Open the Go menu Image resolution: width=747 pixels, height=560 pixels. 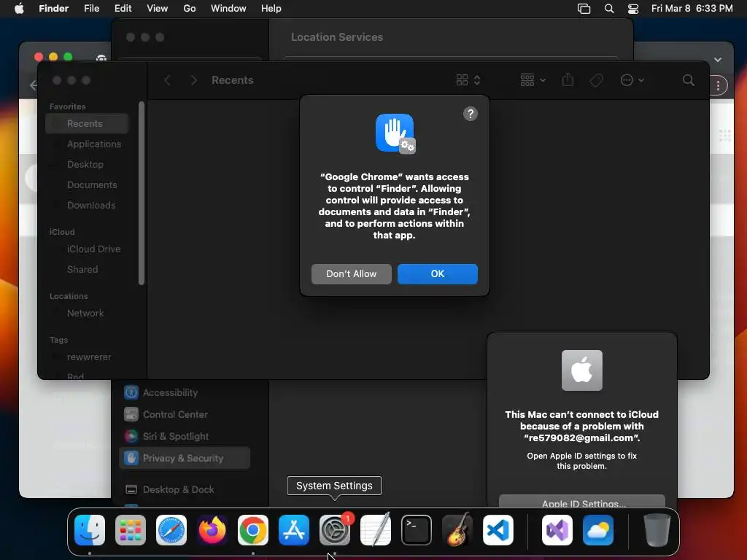coord(190,9)
